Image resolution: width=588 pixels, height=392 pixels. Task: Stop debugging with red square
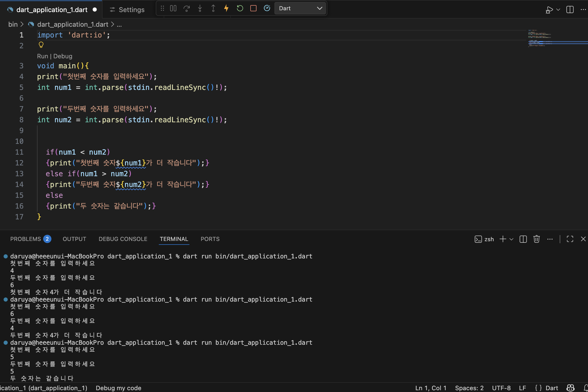(x=253, y=8)
